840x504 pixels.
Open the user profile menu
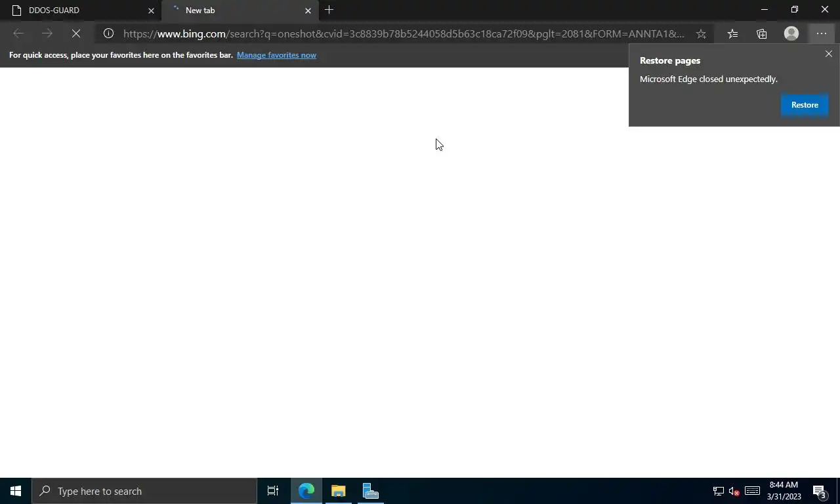pyautogui.click(x=791, y=33)
